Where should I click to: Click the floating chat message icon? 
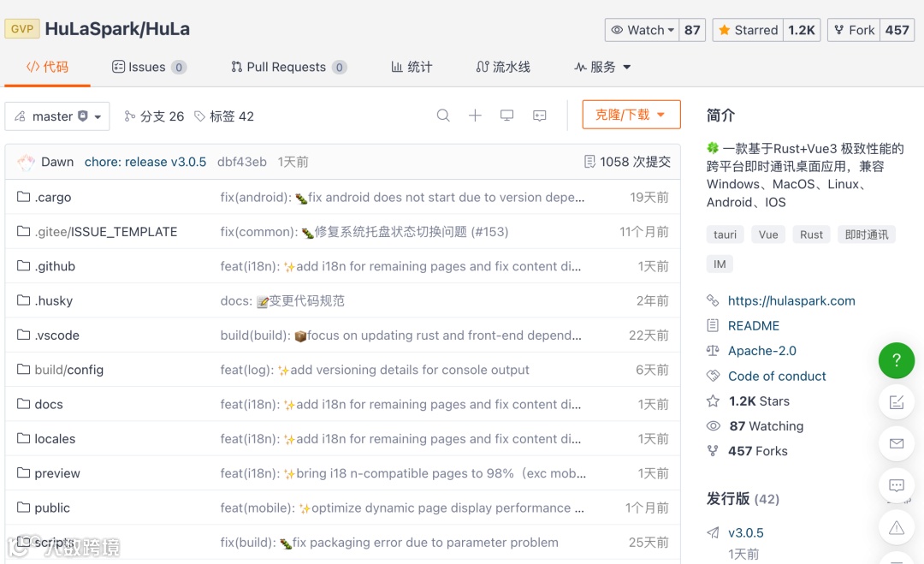(x=897, y=485)
